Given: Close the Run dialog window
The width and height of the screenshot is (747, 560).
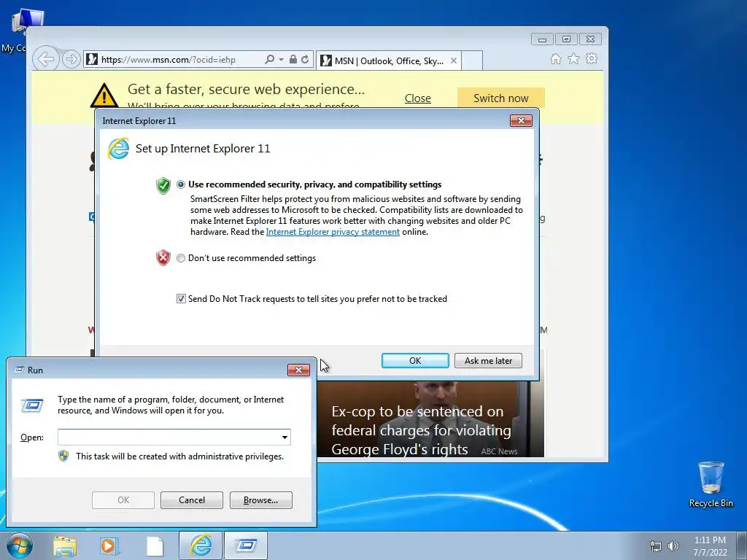Looking at the screenshot, I should pos(298,370).
